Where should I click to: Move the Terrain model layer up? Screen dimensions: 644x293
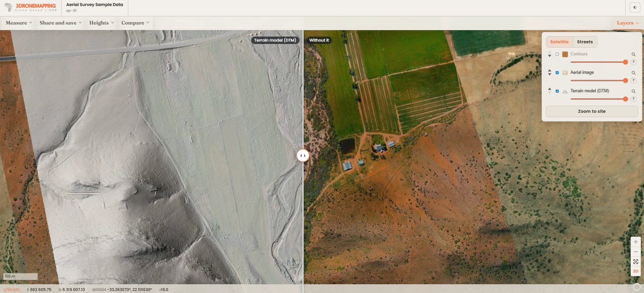click(x=550, y=89)
